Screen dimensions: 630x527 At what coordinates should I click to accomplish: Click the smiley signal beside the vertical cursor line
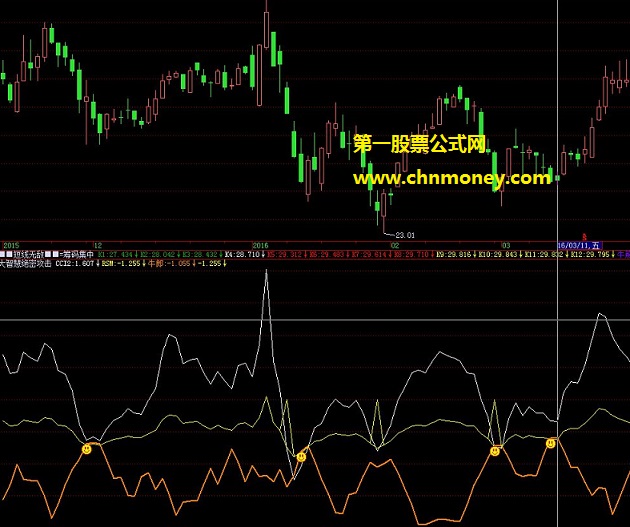(550, 443)
